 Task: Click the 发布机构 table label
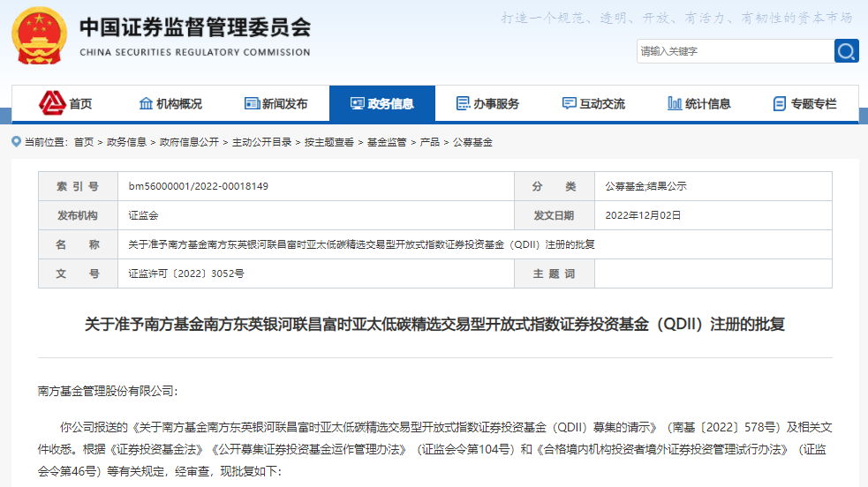tap(78, 215)
